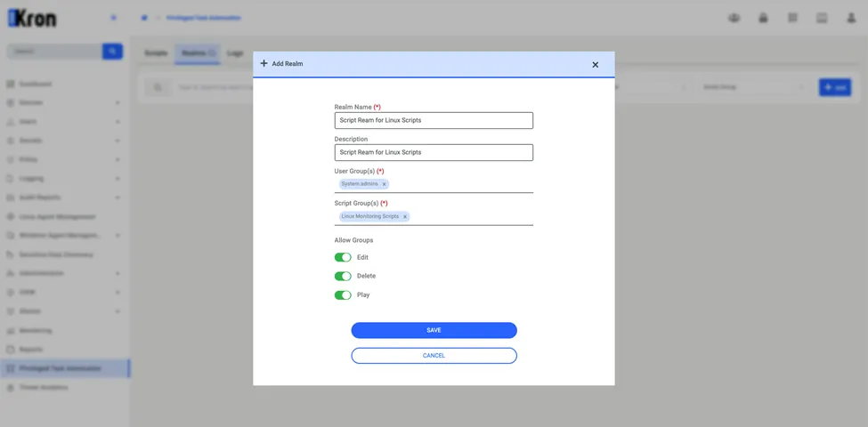
Task: Click the Policy icon in sidebar
Action: [10, 160]
